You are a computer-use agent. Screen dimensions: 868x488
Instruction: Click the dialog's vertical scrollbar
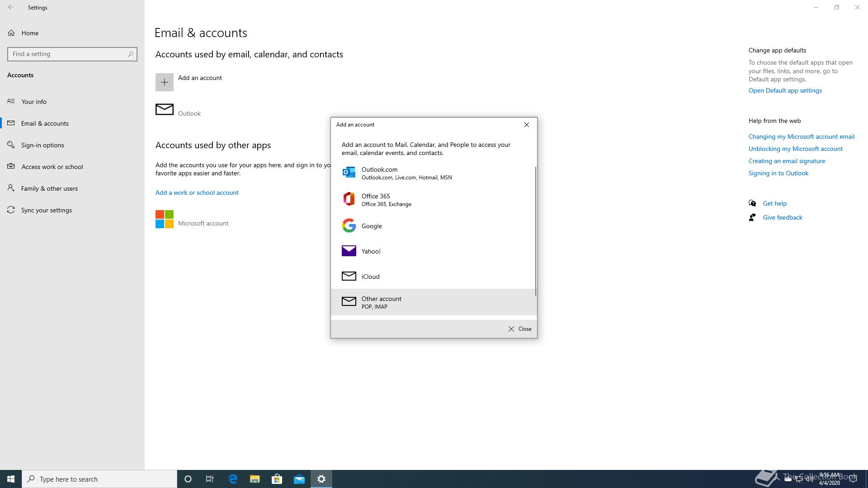536,230
